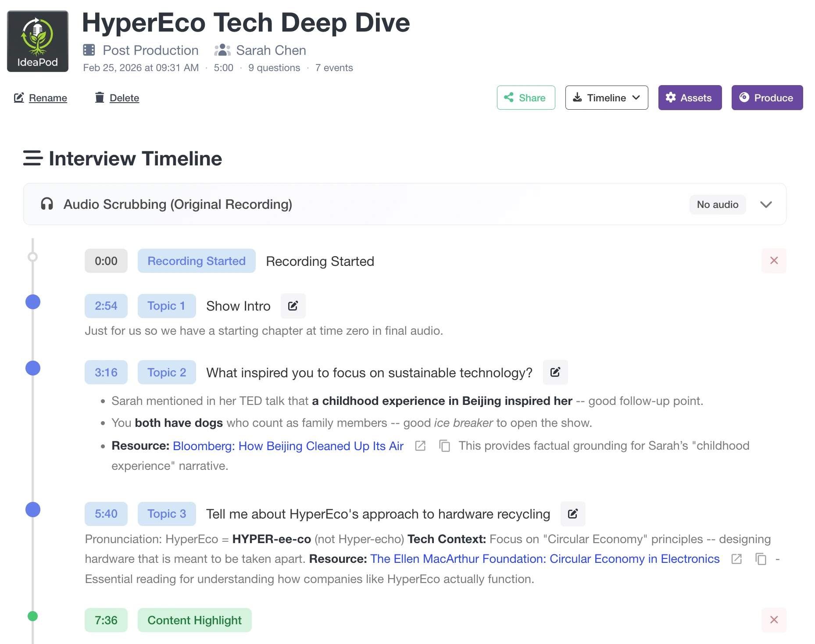Remove the Recording Started event
The image size is (815, 644).
(774, 261)
